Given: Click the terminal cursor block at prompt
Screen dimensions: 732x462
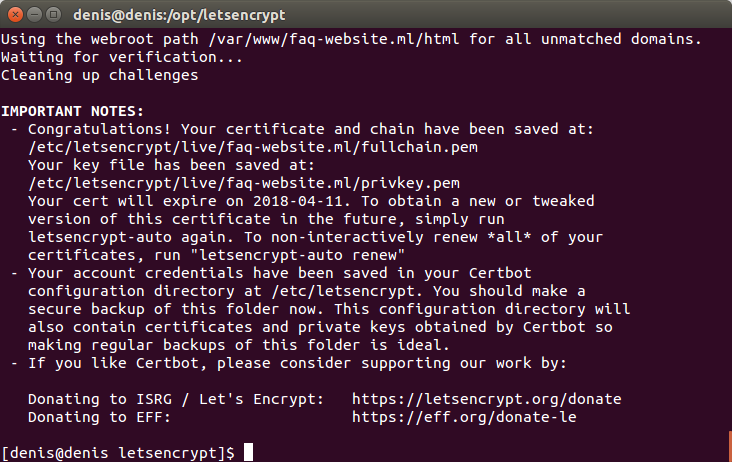Looking at the screenshot, I should pos(248,452).
